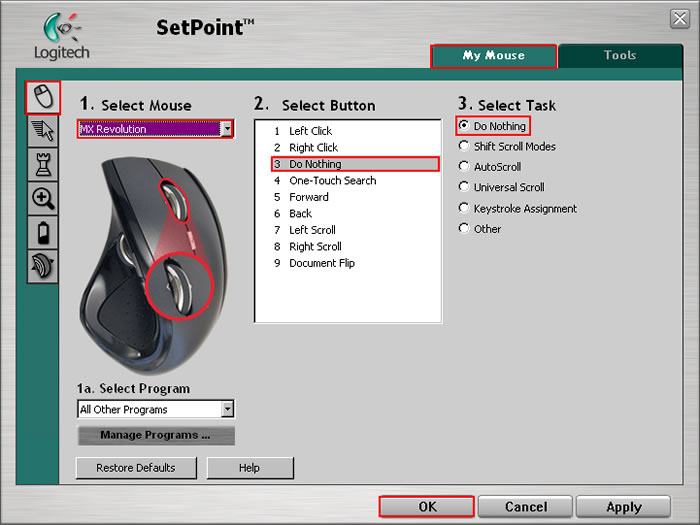This screenshot has height=525, width=700.
Task: Select button 3 Do Nothing
Action: [355, 164]
